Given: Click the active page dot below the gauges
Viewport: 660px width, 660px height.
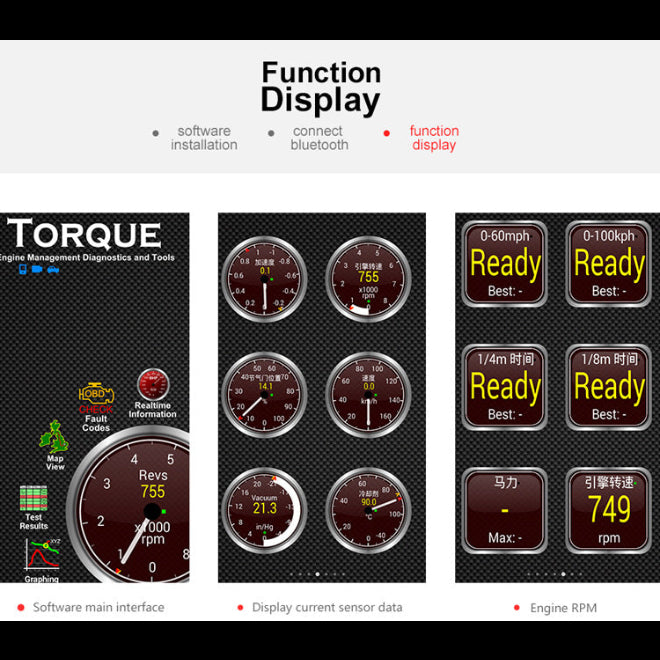Looking at the screenshot, I should click(x=317, y=574).
